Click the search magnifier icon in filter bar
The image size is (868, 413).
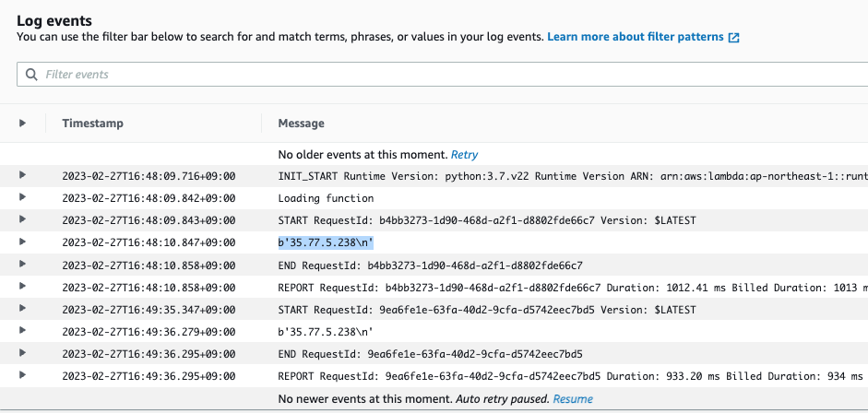pyautogui.click(x=32, y=74)
